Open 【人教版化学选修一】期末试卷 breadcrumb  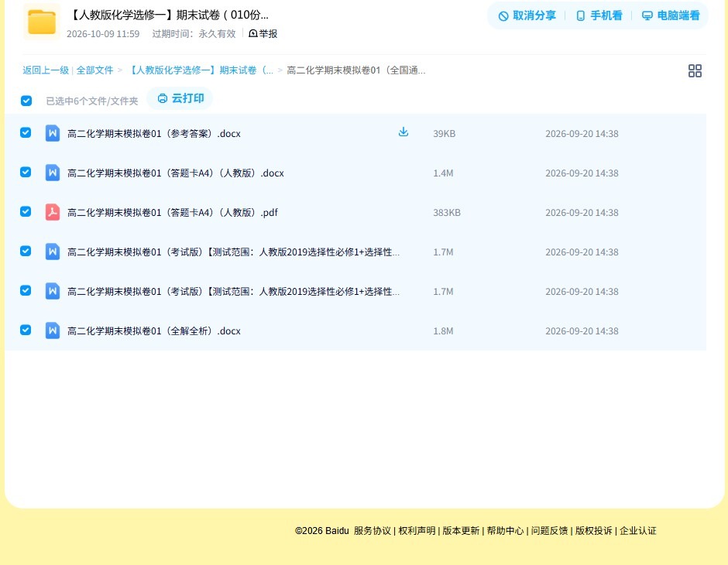coord(200,70)
